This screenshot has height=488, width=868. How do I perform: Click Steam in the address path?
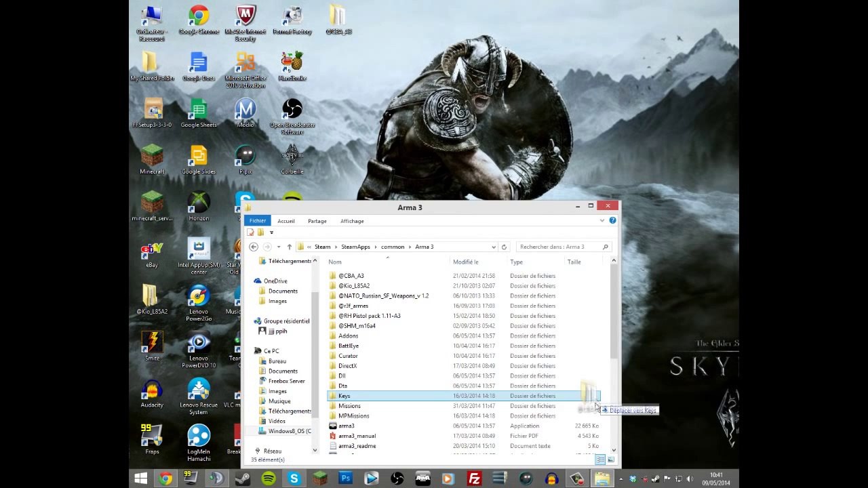322,247
